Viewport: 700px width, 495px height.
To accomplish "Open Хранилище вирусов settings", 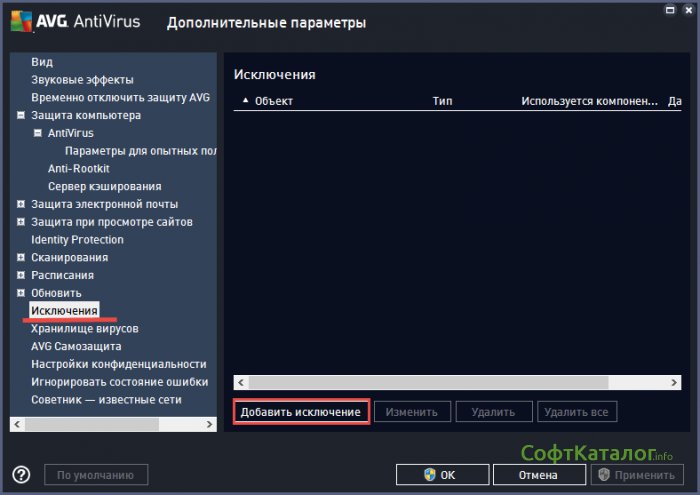I will (84, 328).
